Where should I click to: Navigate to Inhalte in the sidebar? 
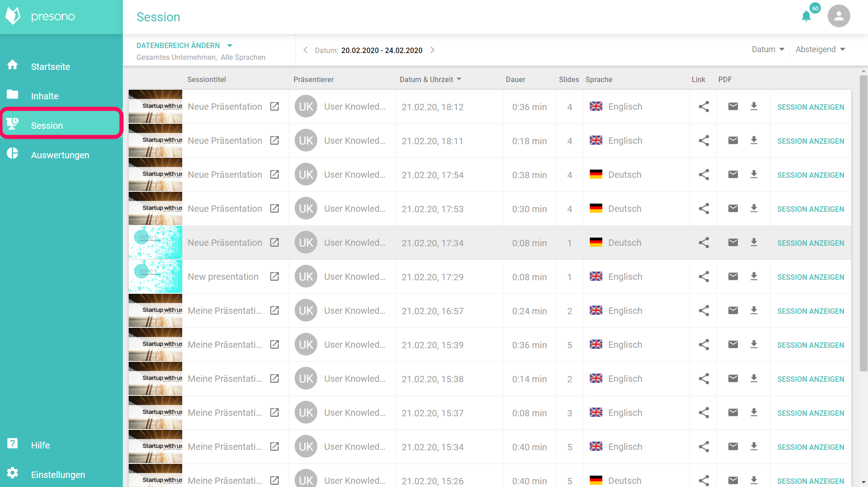coord(44,96)
